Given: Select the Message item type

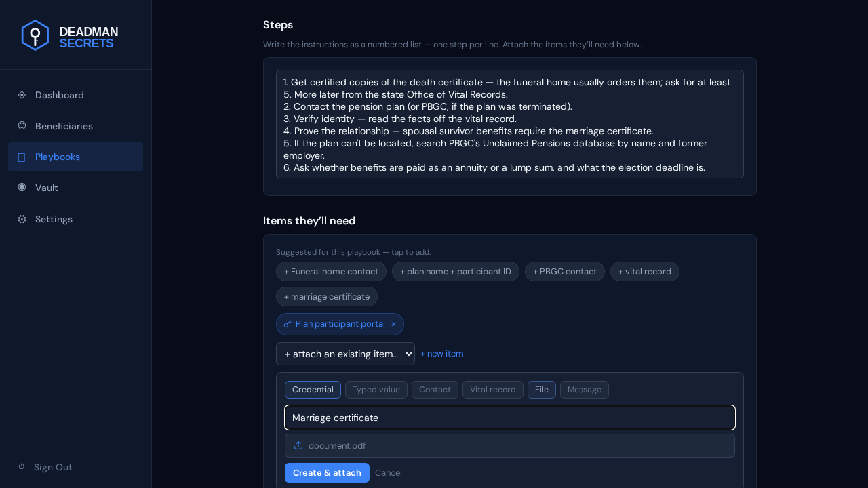Looking at the screenshot, I should 585,390.
